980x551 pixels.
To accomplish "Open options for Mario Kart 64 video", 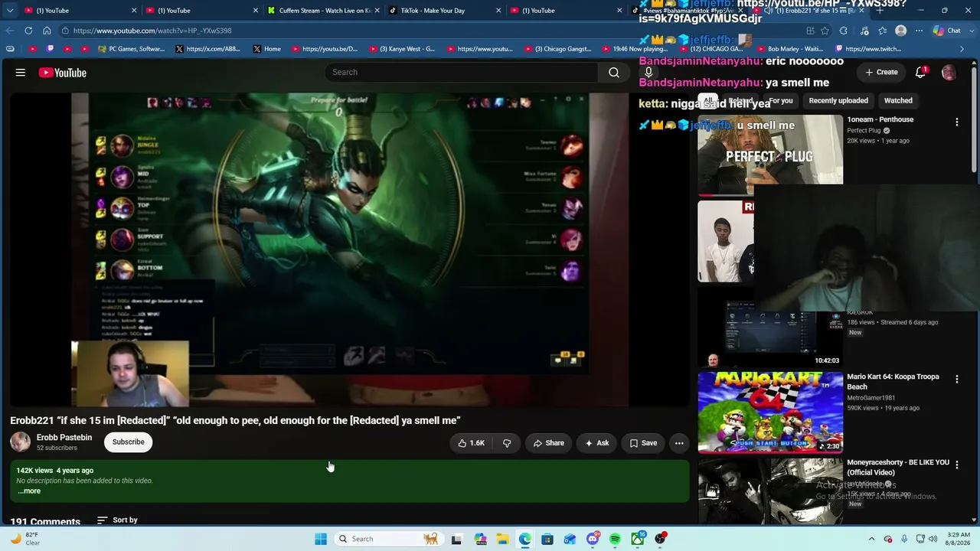I will 956,379.
